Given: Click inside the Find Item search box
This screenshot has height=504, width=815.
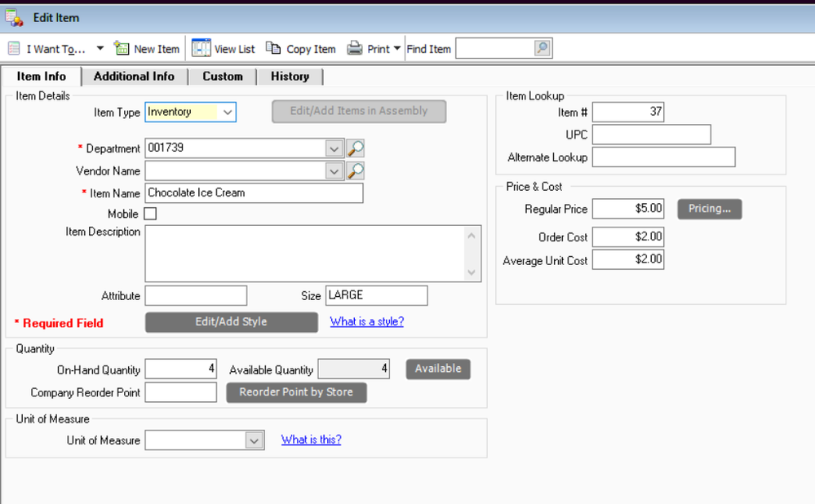Looking at the screenshot, I should coord(495,48).
